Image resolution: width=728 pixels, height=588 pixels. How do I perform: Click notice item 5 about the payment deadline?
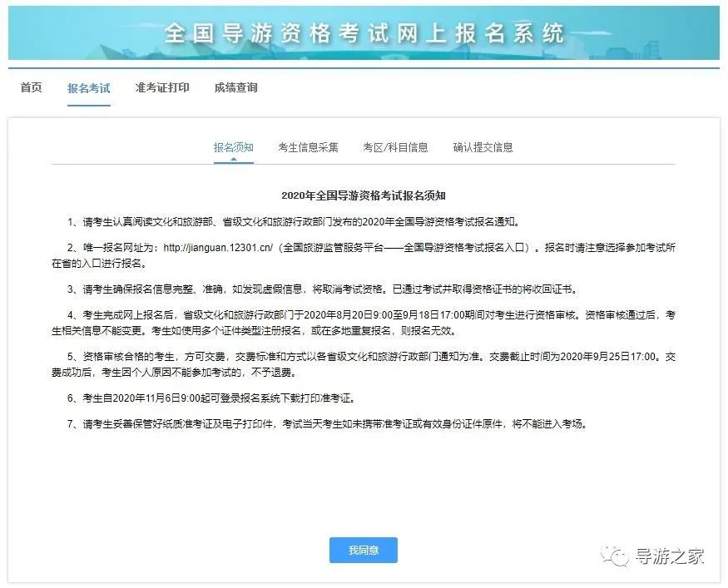[x=364, y=363]
